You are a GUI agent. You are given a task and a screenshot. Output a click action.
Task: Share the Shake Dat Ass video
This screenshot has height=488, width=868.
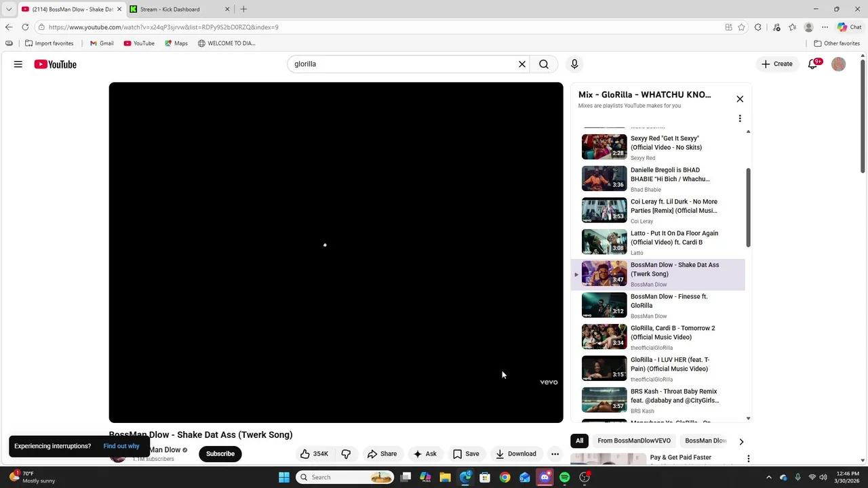point(382,454)
